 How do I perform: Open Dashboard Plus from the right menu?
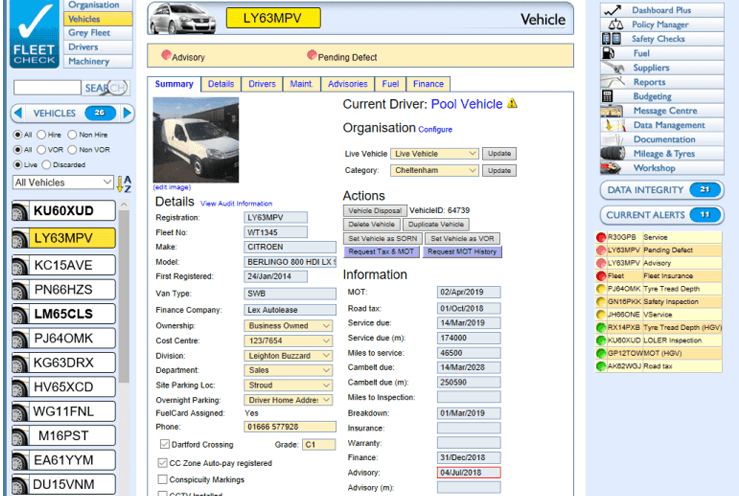click(661, 10)
